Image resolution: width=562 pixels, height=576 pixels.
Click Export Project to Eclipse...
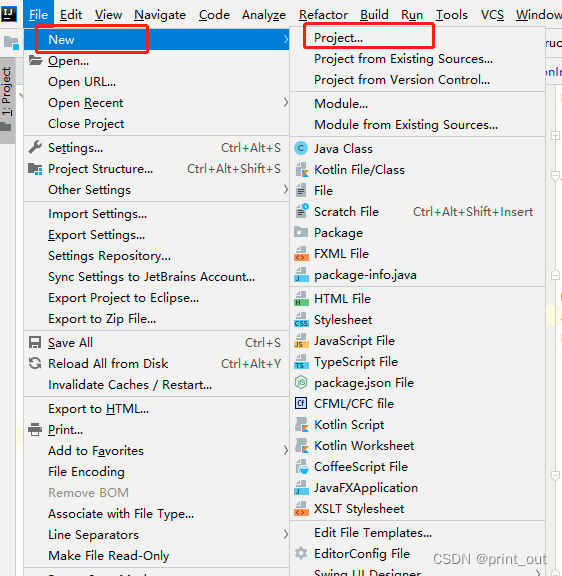point(156,298)
